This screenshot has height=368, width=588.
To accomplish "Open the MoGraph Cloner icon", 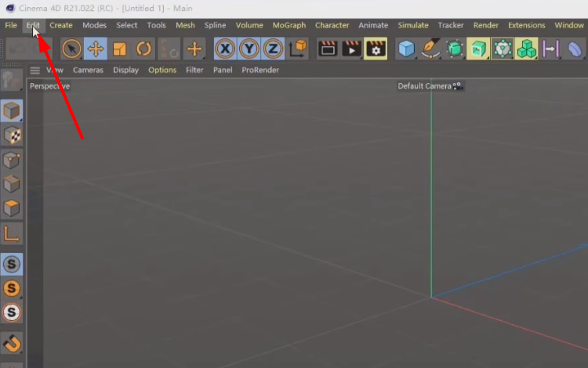I will [503, 49].
